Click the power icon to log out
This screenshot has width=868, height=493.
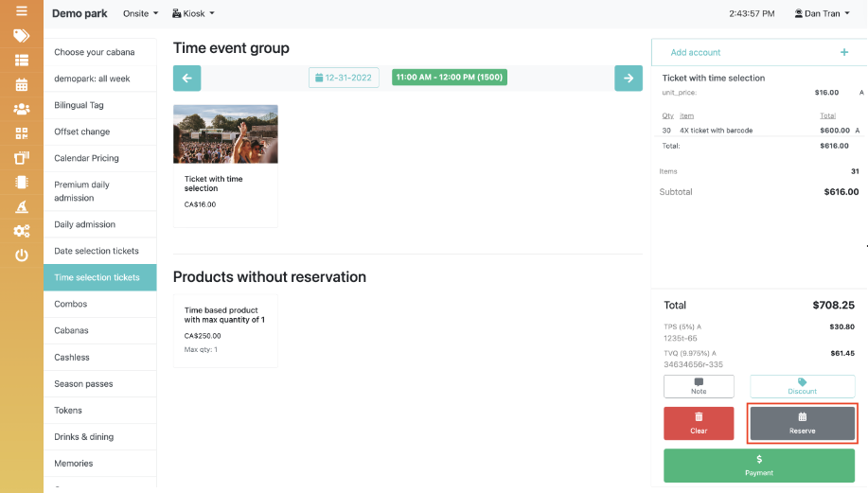tap(21, 255)
